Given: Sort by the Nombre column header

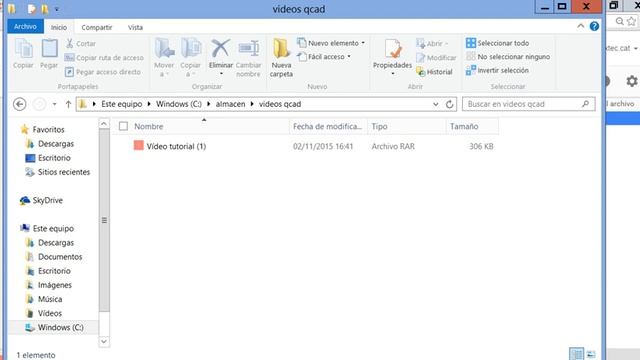Looking at the screenshot, I should pyautogui.click(x=149, y=127).
